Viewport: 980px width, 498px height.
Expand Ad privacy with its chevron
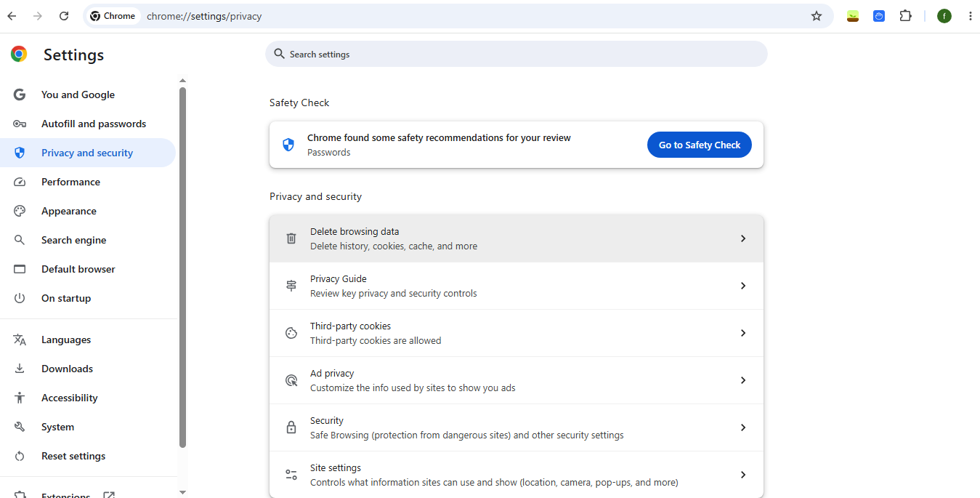click(x=743, y=380)
